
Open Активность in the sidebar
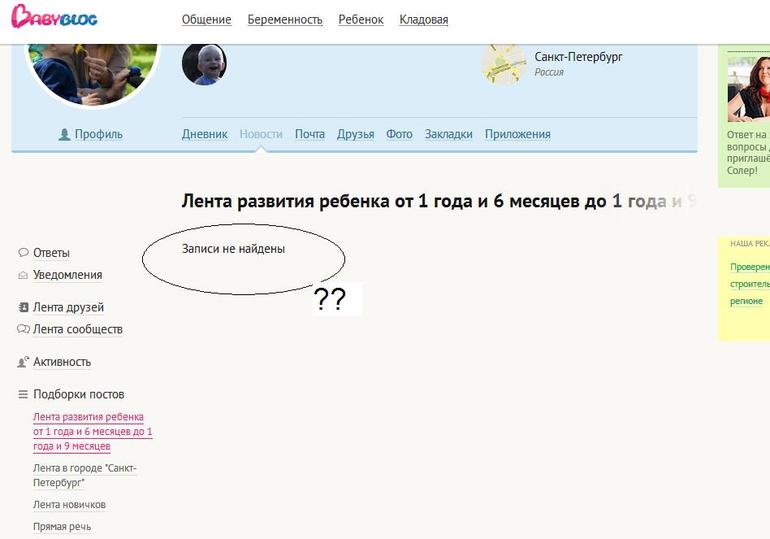62,362
